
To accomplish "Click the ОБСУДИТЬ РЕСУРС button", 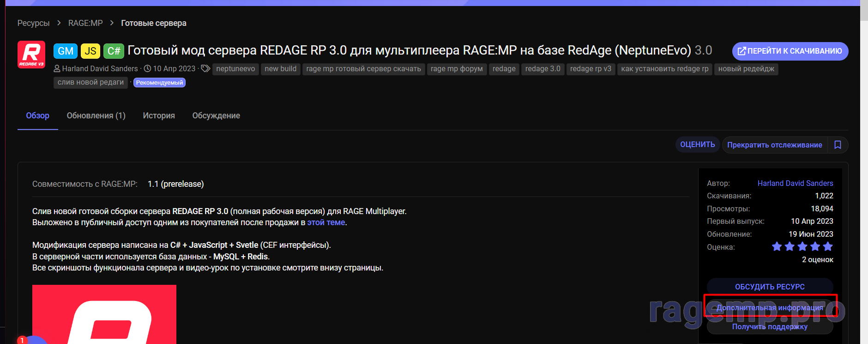I will pos(770,287).
